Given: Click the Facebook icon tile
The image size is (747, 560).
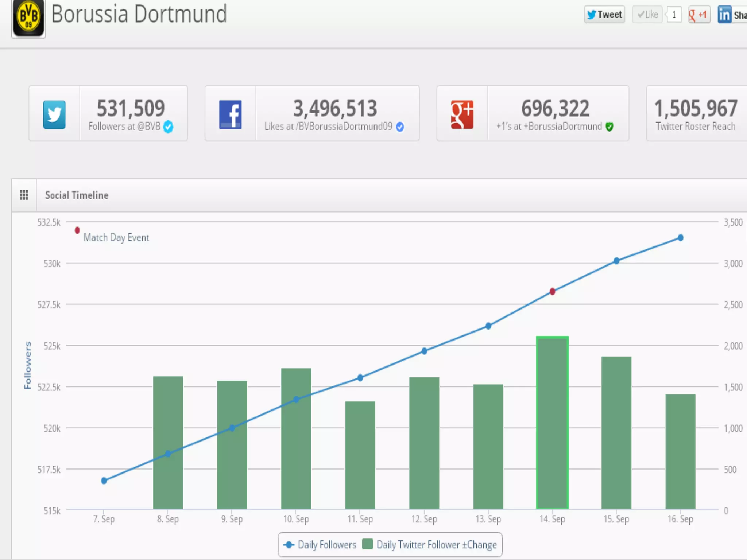Looking at the screenshot, I should (230, 114).
